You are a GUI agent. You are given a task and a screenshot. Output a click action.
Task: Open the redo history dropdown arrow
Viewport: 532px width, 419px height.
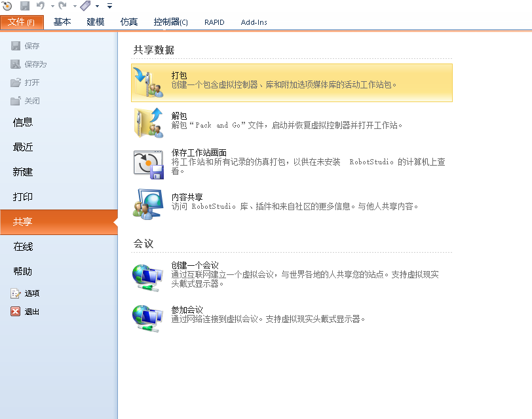pyautogui.click(x=74, y=7)
